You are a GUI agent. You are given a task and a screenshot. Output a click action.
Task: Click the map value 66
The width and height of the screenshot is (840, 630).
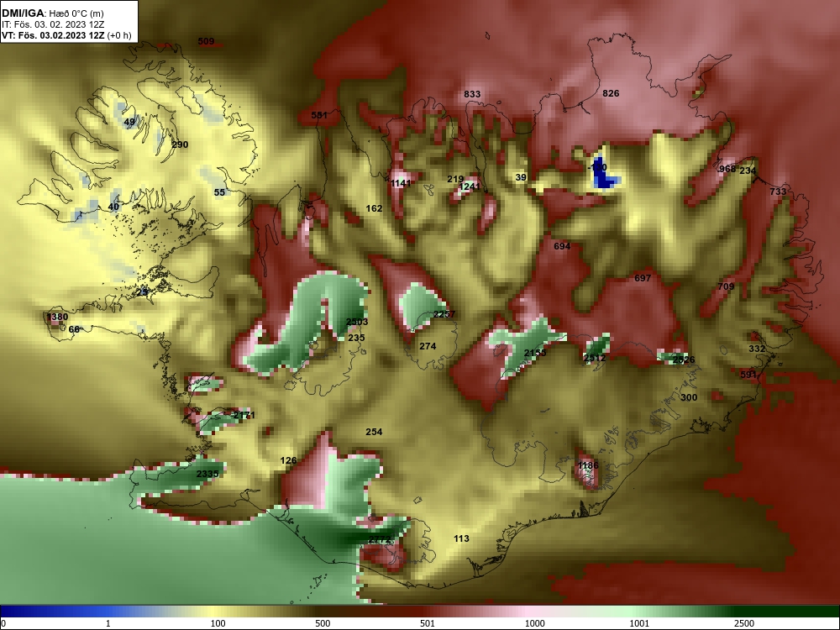[x=74, y=329]
